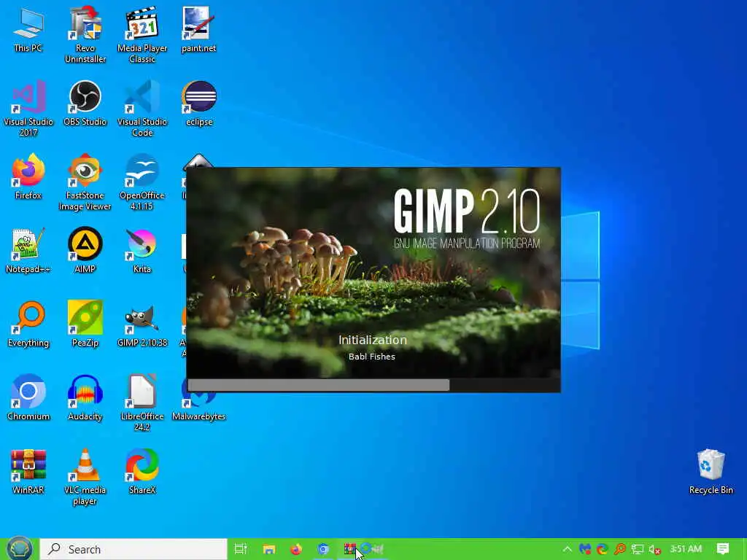Open the notification center icon
Viewport: 747px width, 560px height.
[x=723, y=549]
